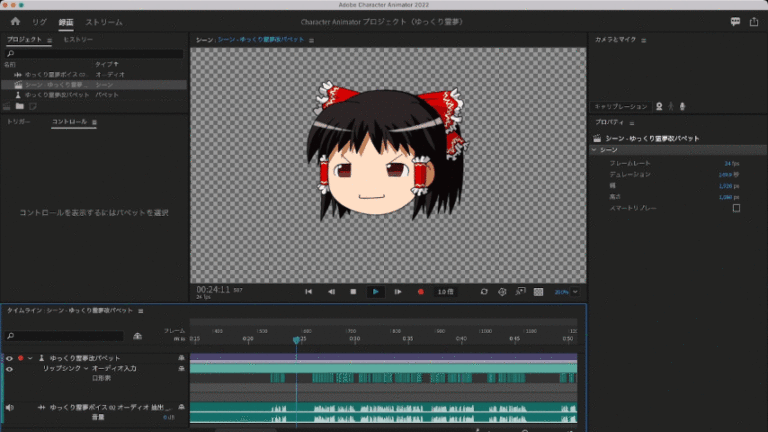
Task: Toggle the body tracking icon
Action: coord(671,106)
